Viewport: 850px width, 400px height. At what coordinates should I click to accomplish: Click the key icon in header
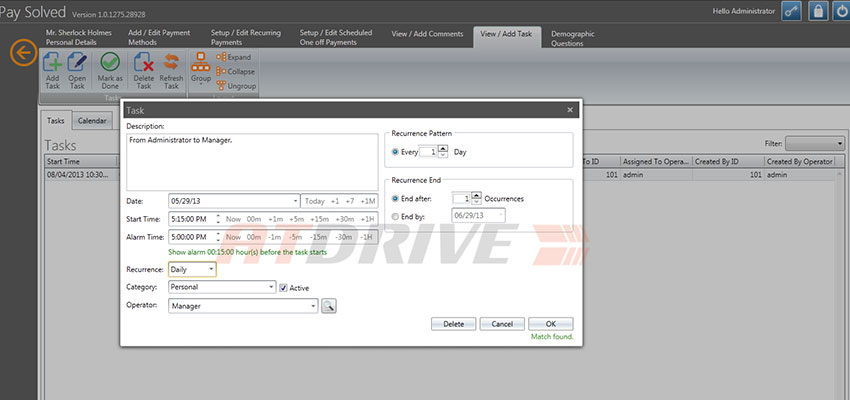click(x=791, y=11)
